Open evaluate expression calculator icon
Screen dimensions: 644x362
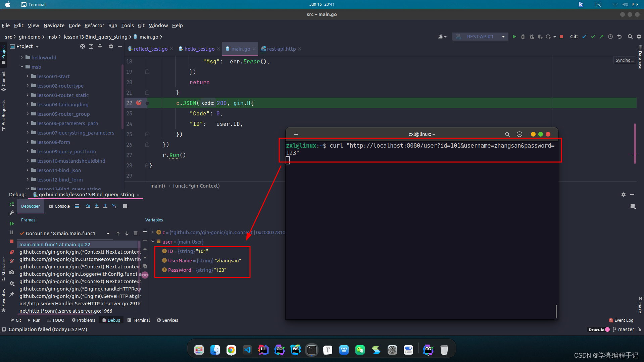125,206
